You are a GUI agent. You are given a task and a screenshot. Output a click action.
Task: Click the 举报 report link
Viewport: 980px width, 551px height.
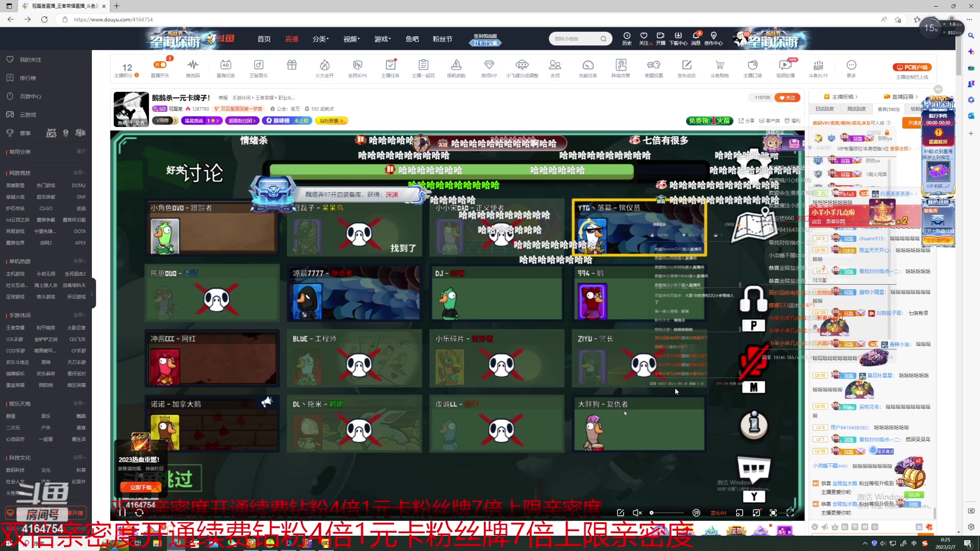pos(223,97)
